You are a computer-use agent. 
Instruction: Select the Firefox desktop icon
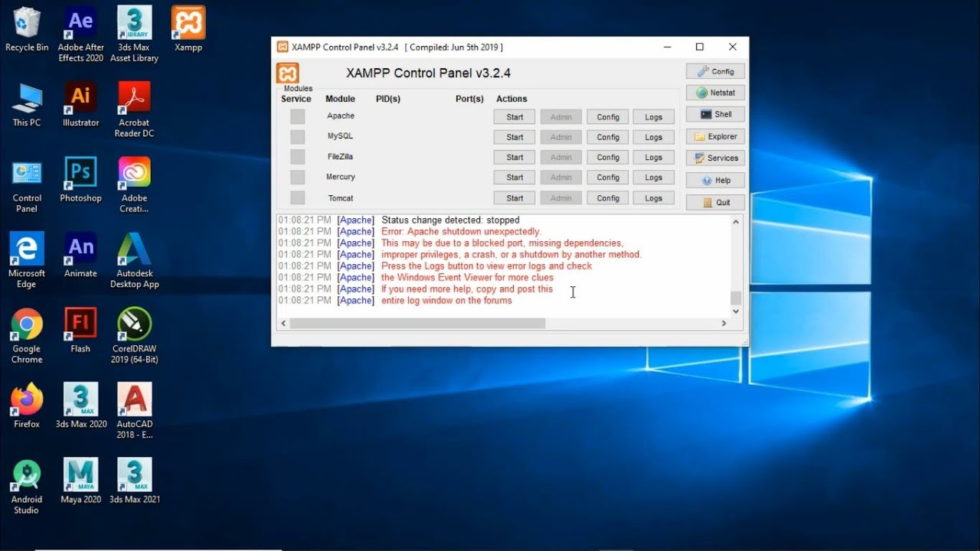tap(27, 406)
